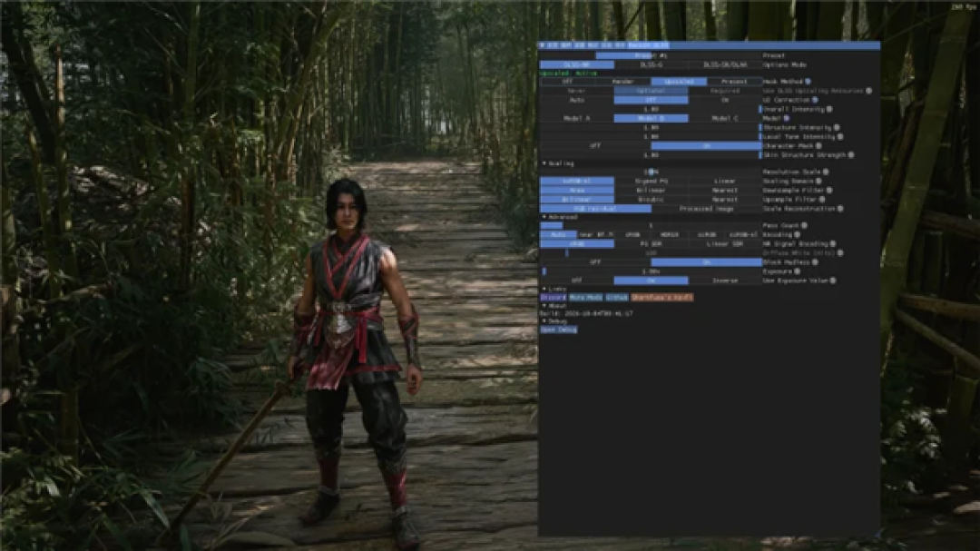Adjust the Overall Intensity slider
The width and height of the screenshot is (980, 551).
click(x=651, y=109)
